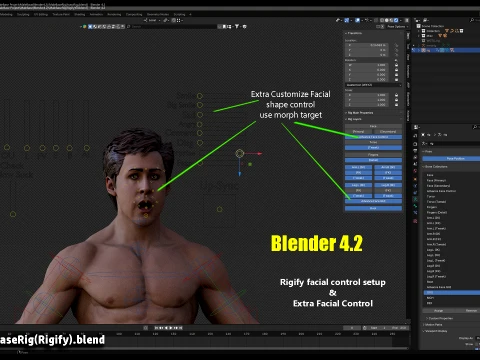Toggle lock for Rotation W value
The height and width of the screenshot is (360, 480).
[x=396, y=65]
